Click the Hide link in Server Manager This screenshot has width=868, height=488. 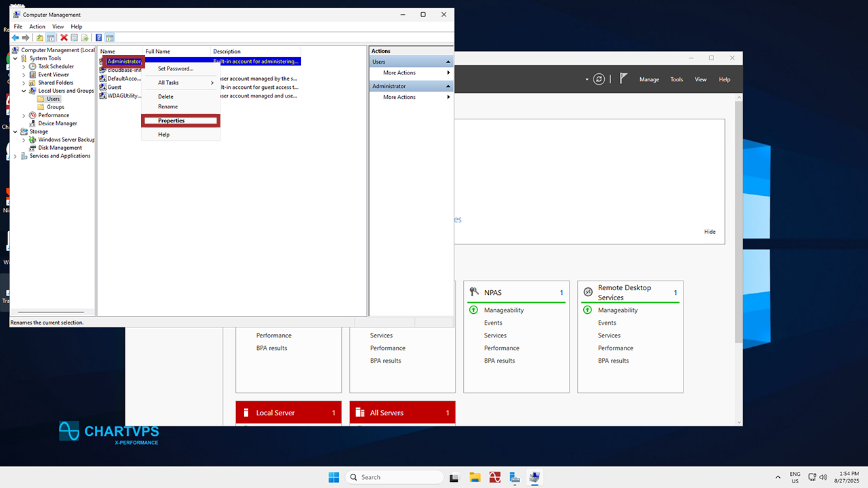coord(709,232)
